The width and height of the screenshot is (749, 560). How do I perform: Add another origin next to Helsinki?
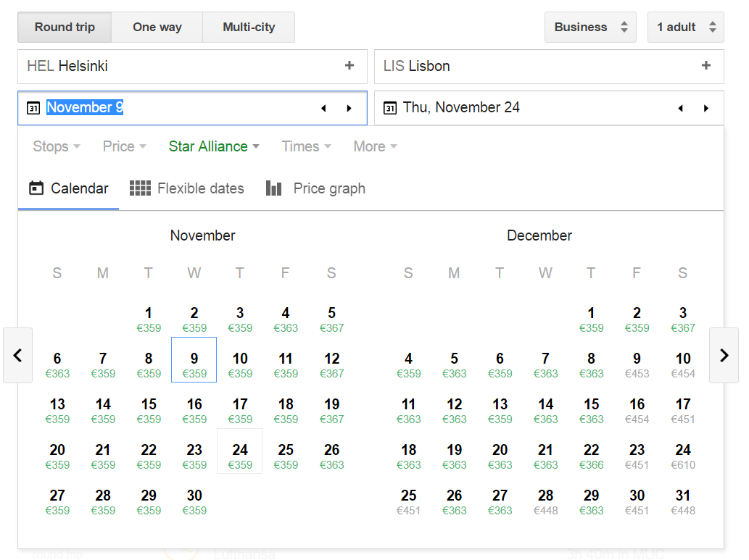(x=349, y=65)
